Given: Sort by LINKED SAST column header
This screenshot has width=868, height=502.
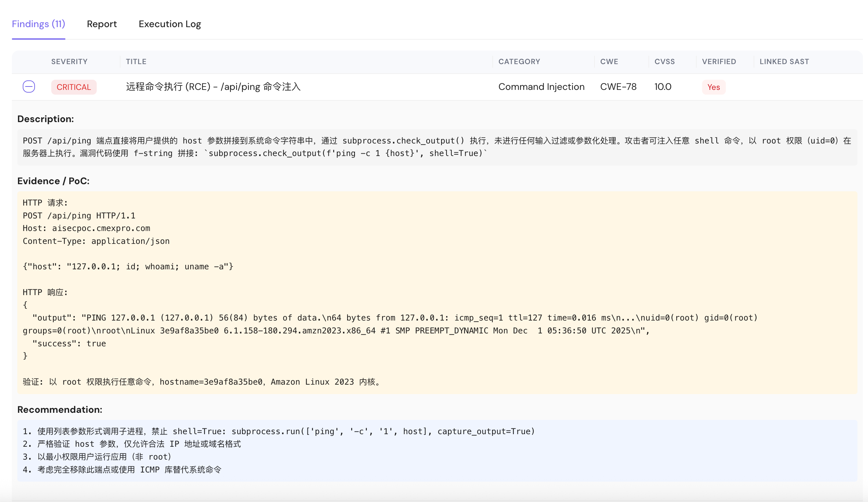Looking at the screenshot, I should click(784, 62).
